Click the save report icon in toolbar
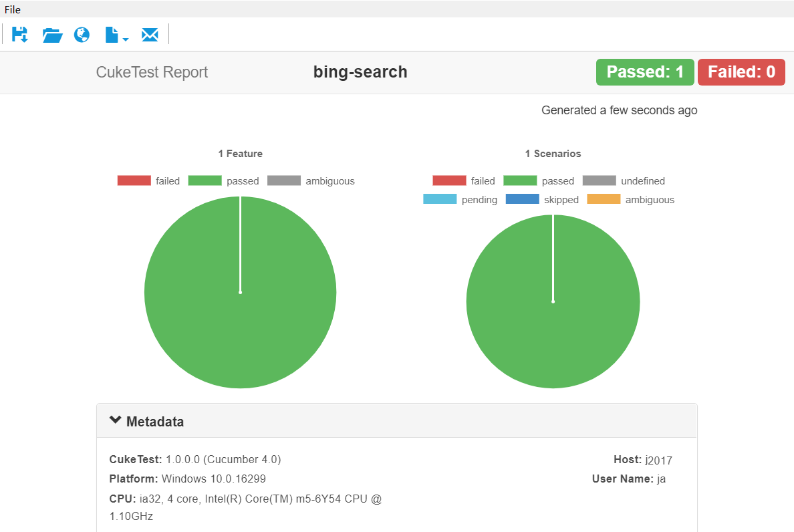The width and height of the screenshot is (794, 532). pos(20,35)
